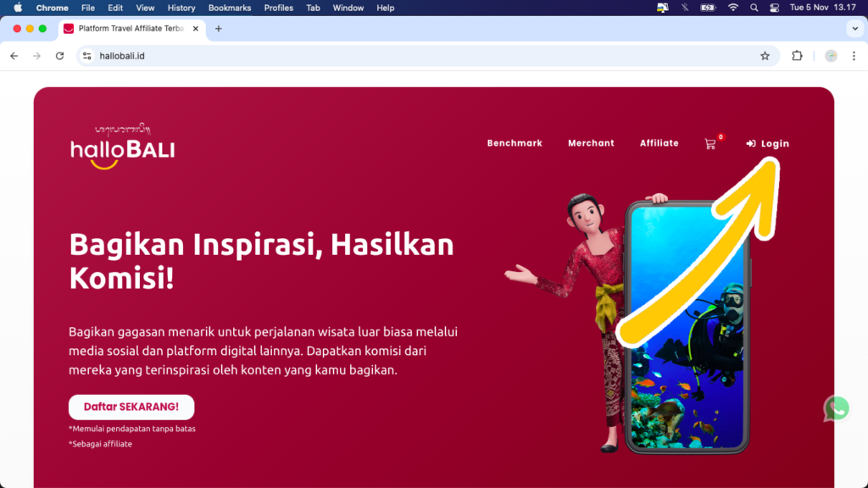The width and height of the screenshot is (868, 488).
Task: Bookmark this page with star icon
Action: pyautogui.click(x=765, y=56)
